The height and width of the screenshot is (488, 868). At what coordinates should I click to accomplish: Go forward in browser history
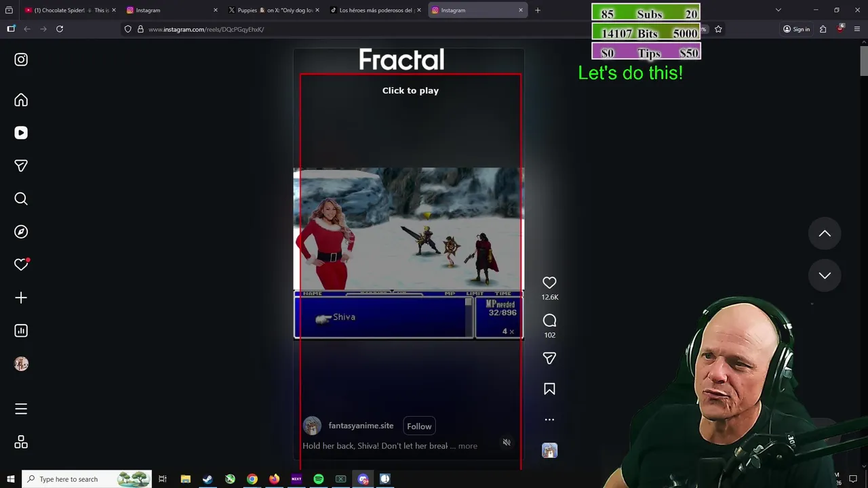pyautogui.click(x=43, y=29)
